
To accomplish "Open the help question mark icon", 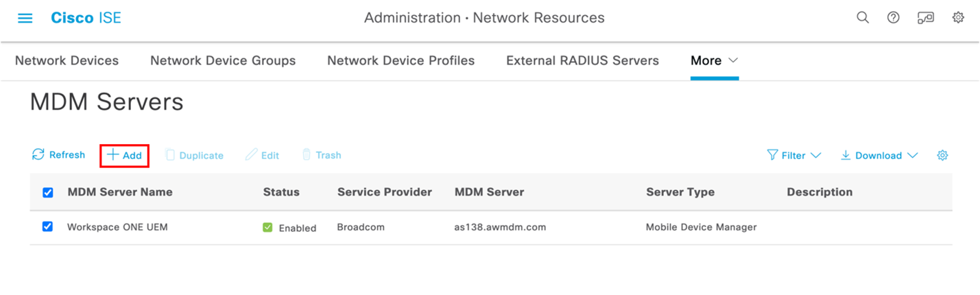I will (x=893, y=18).
